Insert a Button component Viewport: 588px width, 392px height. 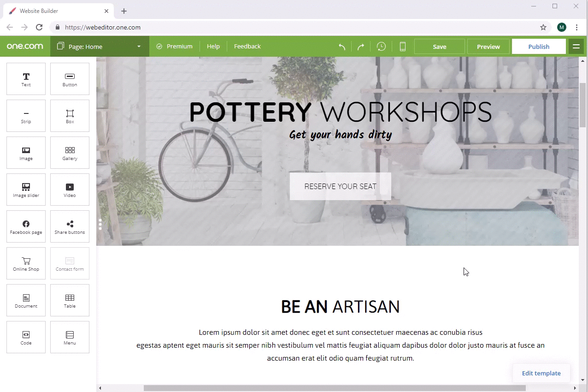70,79
